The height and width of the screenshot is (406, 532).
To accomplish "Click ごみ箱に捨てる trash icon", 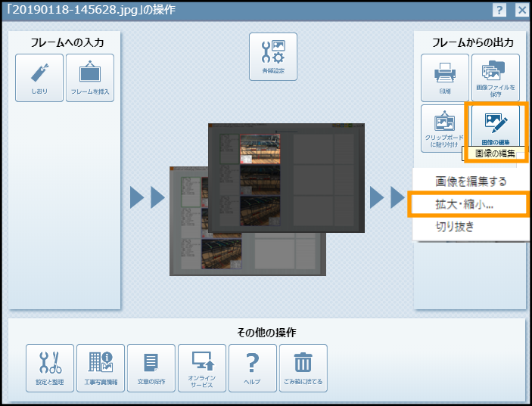I will 303,368.
